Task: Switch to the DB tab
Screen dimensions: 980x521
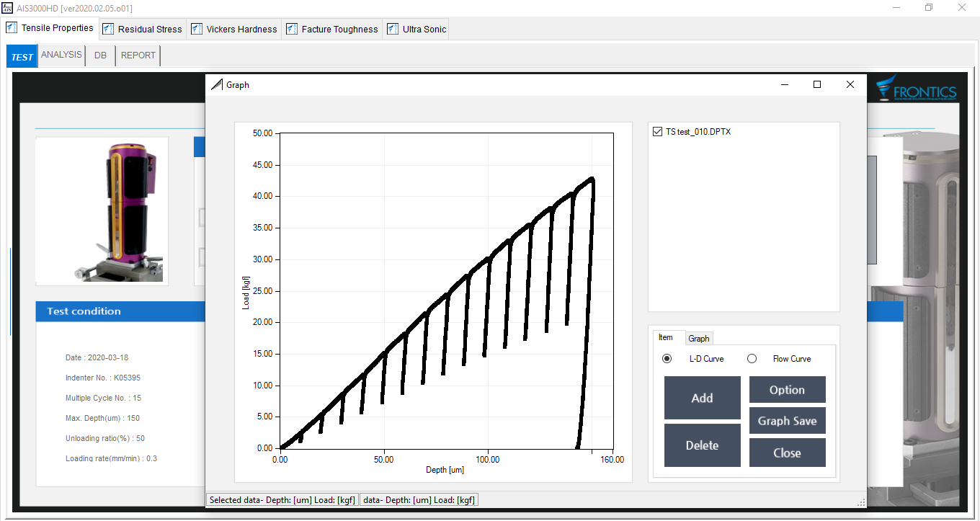Action: click(x=100, y=55)
